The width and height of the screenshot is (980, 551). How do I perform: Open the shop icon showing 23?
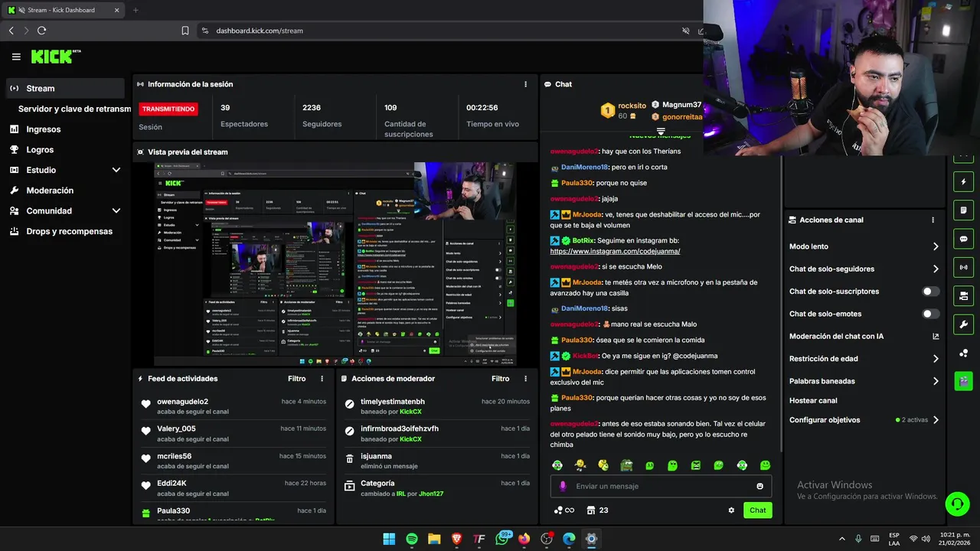[597, 510]
